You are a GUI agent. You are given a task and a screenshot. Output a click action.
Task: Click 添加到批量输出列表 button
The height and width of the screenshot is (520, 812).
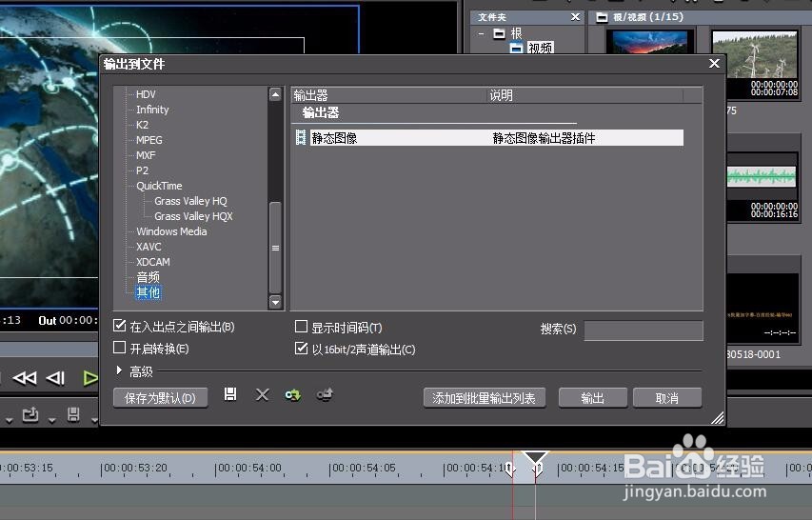tap(485, 398)
